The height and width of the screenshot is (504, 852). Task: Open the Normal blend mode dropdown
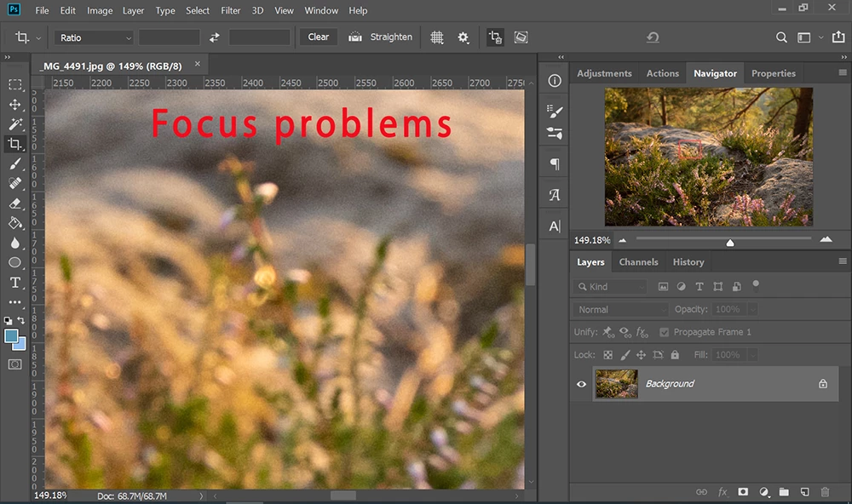click(x=620, y=310)
